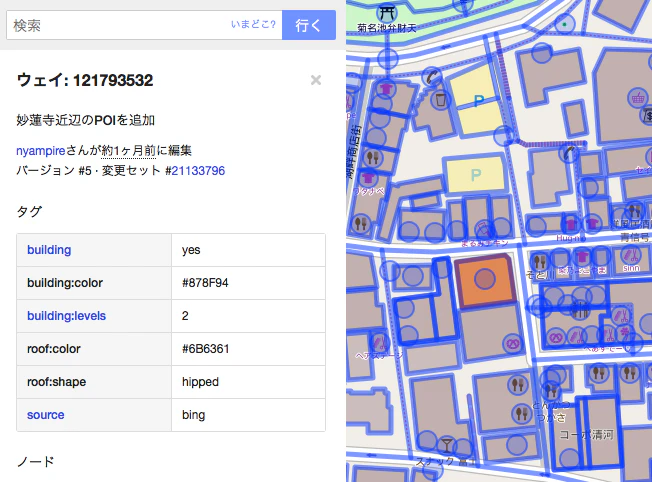Viewport: 652px width, 482px height.
Task: Select the hairdresser scissors icon above sinn
Action: [631, 254]
